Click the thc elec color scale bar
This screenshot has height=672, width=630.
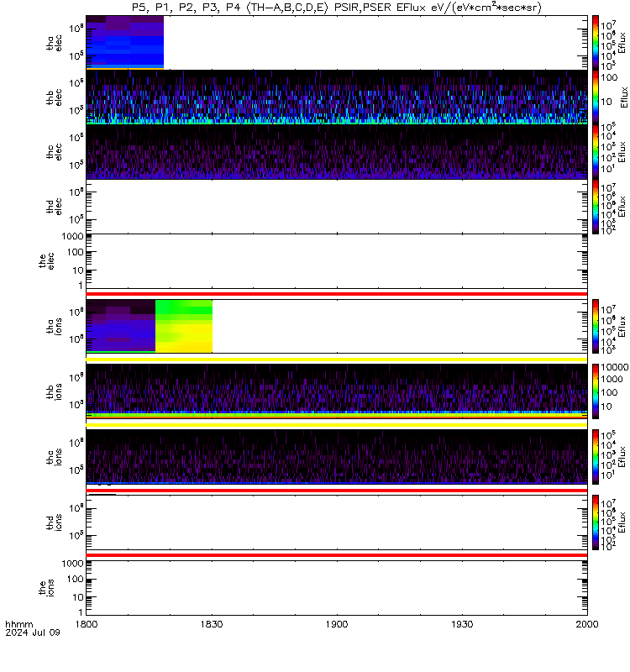click(596, 152)
